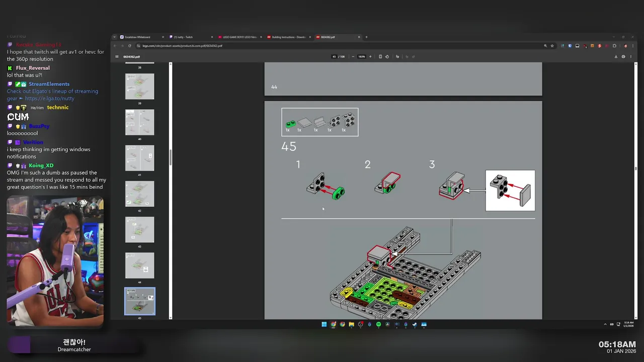Close the Building Instructions tab
This screenshot has width=644, height=362.
pos(310,37)
